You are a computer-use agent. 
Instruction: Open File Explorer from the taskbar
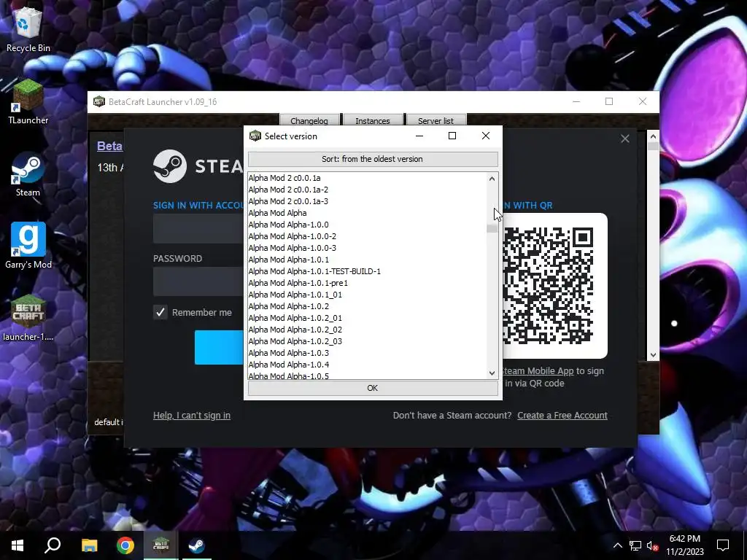pos(89,545)
